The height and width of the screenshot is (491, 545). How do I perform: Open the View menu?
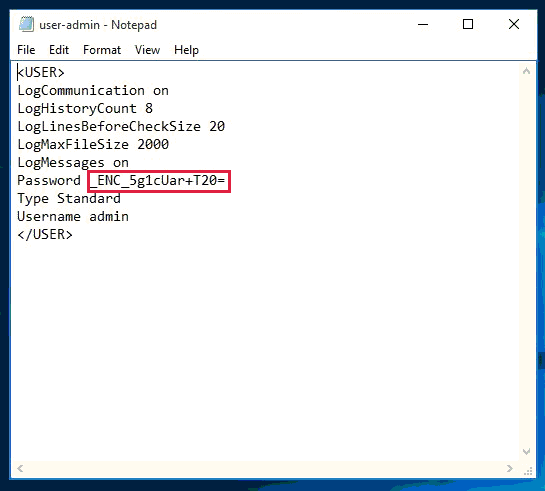point(147,50)
